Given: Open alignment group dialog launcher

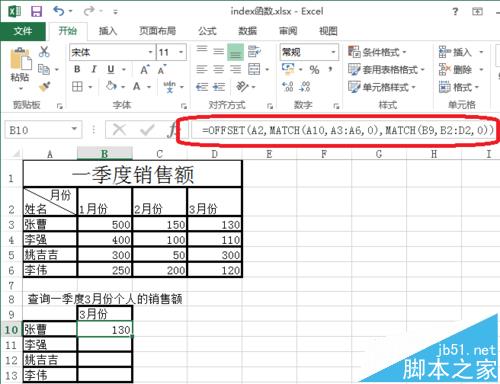Looking at the screenshot, I should pos(270,106).
